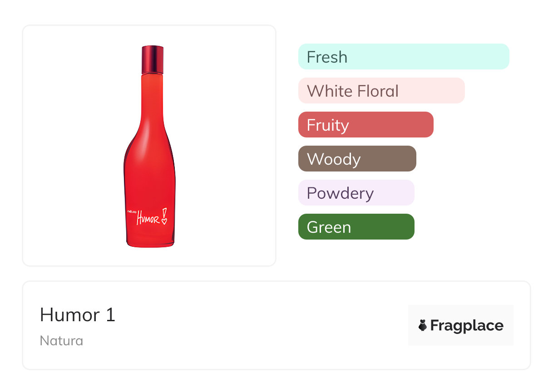Select the Powdery accord bar

coord(356,193)
